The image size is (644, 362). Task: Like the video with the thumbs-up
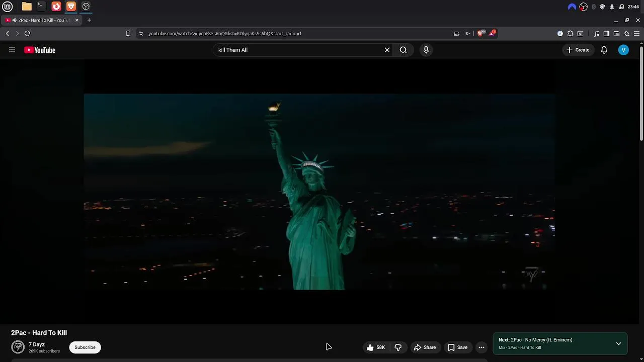click(376, 347)
